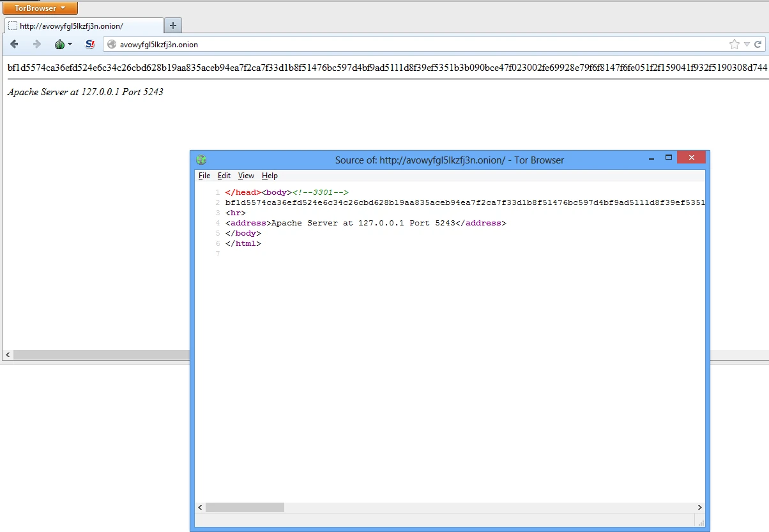Click the main page horizontal scrollbar thumb
769x532 pixels.
tap(102, 354)
